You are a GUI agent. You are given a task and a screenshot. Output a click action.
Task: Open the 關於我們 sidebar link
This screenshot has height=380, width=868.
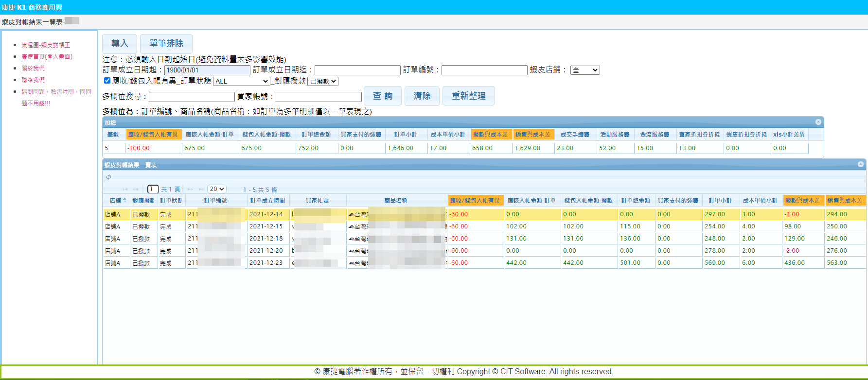tap(33, 68)
